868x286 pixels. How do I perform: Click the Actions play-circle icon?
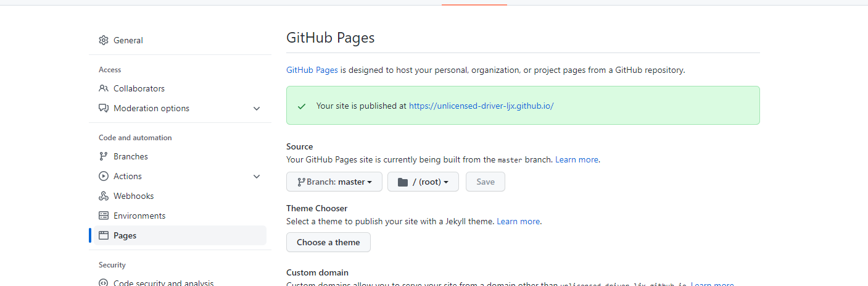click(104, 176)
